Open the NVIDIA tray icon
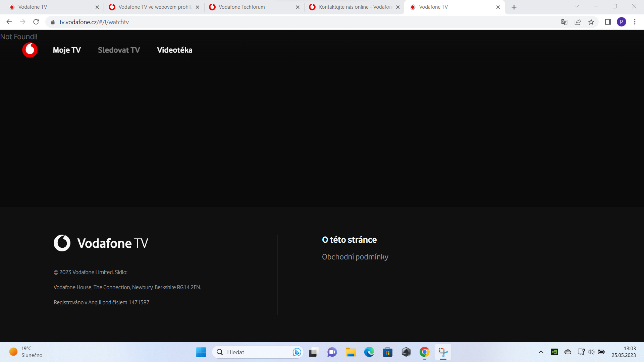Image resolution: width=644 pixels, height=362 pixels. coord(554,352)
